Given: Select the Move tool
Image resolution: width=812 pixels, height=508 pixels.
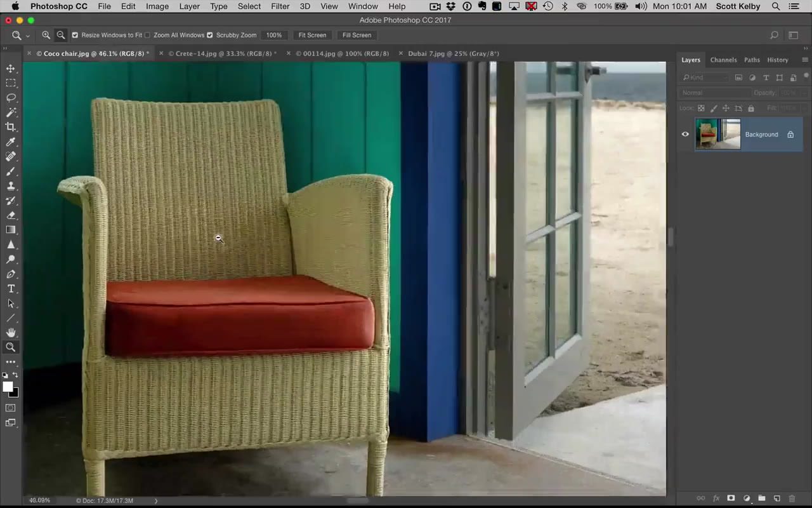Looking at the screenshot, I should 10,68.
